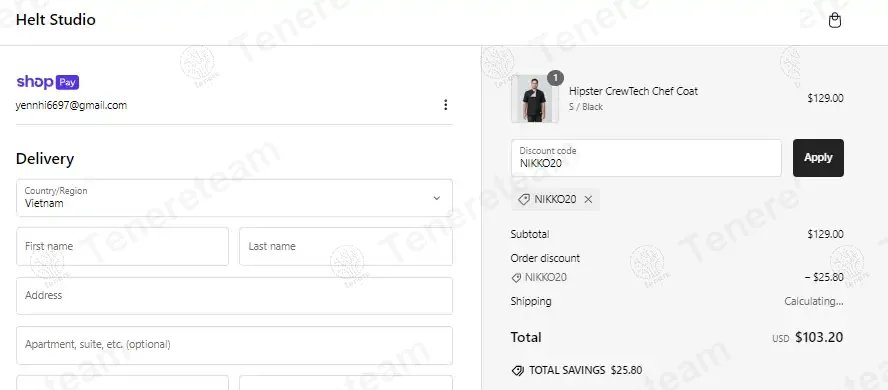Open the Country/Region dropdown
The width and height of the screenshot is (888, 390).
point(234,198)
